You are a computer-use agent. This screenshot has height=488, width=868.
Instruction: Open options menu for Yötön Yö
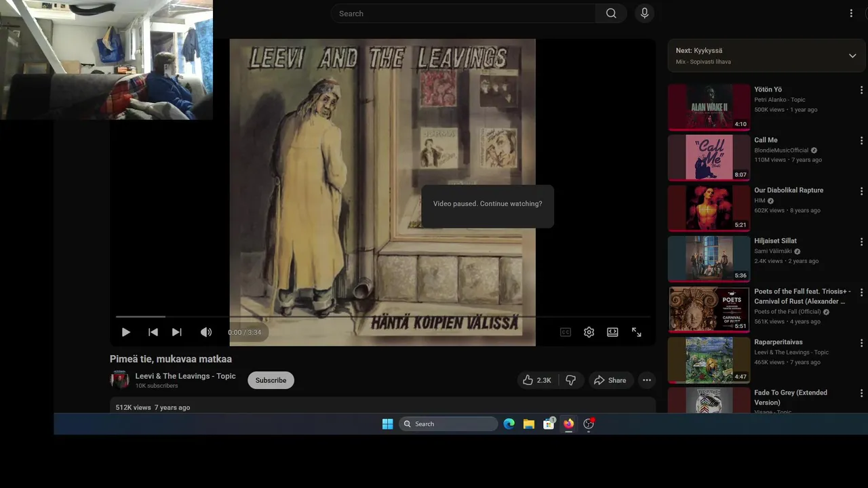(x=861, y=90)
